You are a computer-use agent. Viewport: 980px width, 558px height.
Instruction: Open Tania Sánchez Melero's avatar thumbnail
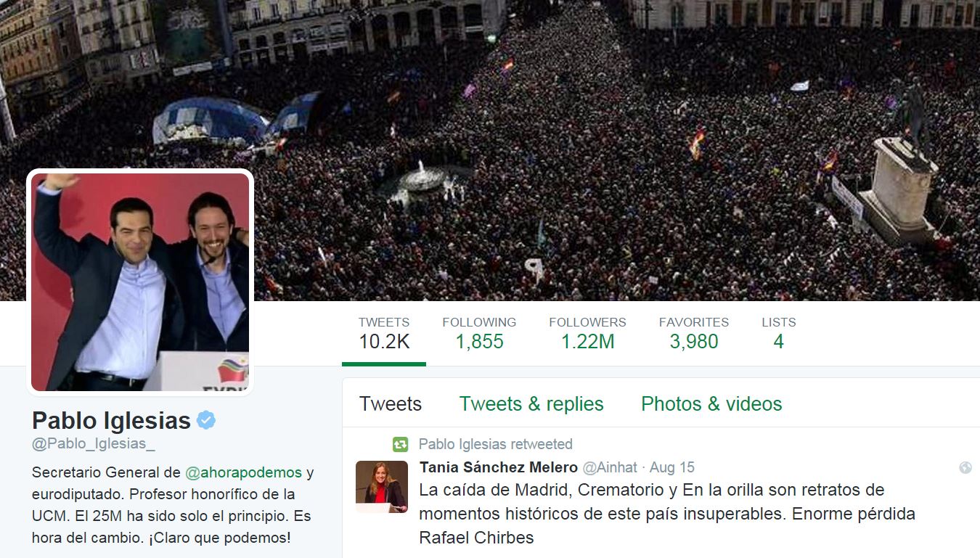point(382,487)
